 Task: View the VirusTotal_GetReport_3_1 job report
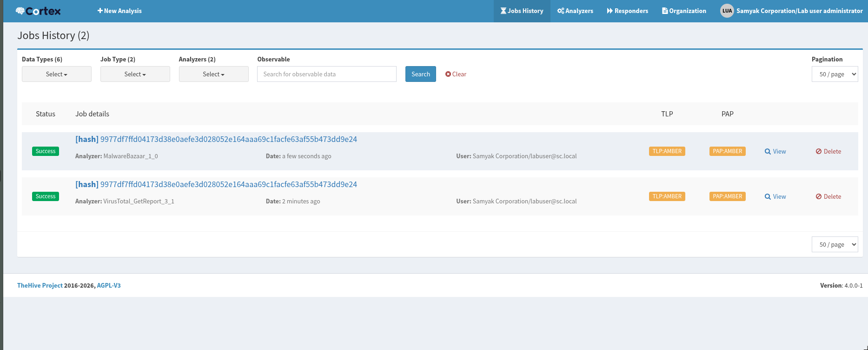point(775,196)
